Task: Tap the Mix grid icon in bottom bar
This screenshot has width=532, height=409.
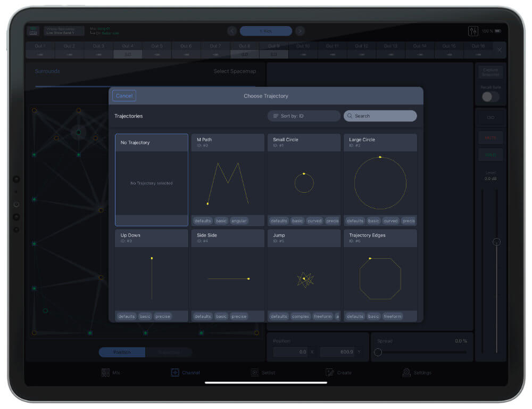Action: (105, 373)
